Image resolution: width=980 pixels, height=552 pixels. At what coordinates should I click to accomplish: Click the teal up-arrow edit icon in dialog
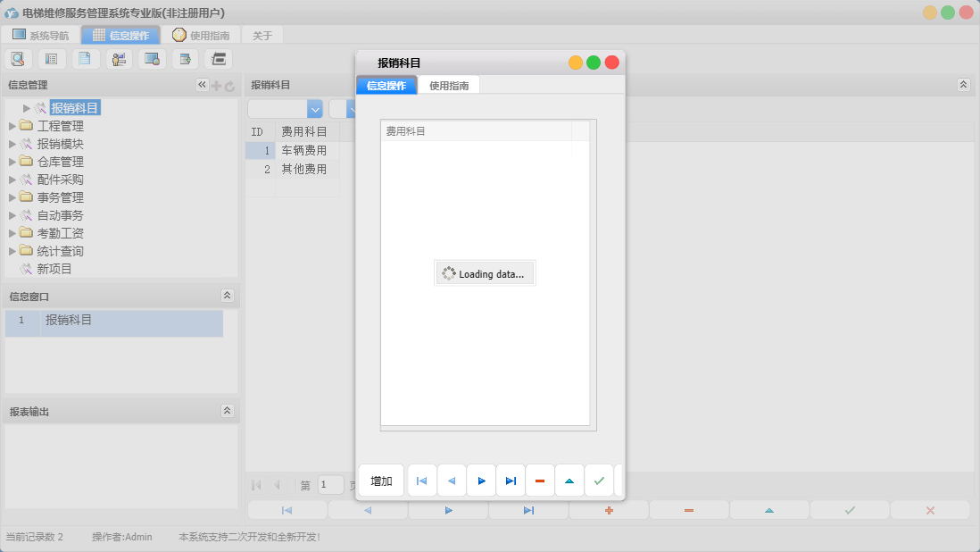569,481
